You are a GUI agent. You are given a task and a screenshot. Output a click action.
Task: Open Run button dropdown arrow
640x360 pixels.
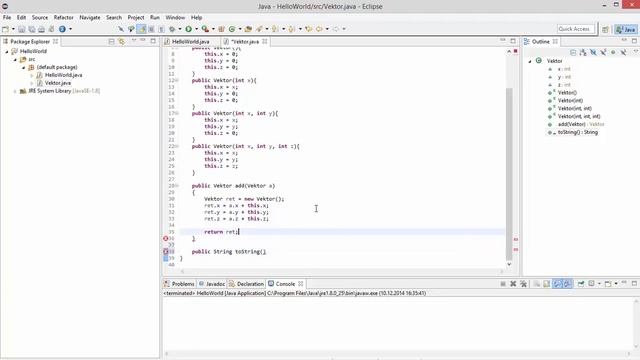pos(196,29)
